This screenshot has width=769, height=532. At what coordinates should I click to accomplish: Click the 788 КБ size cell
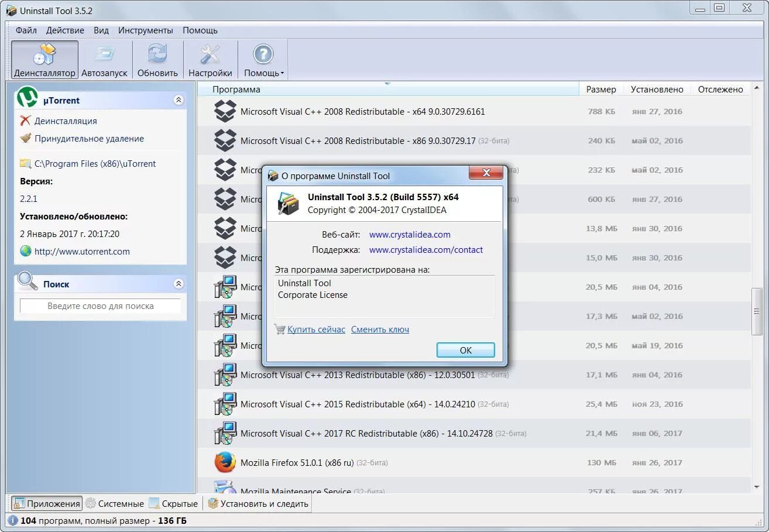coord(602,111)
